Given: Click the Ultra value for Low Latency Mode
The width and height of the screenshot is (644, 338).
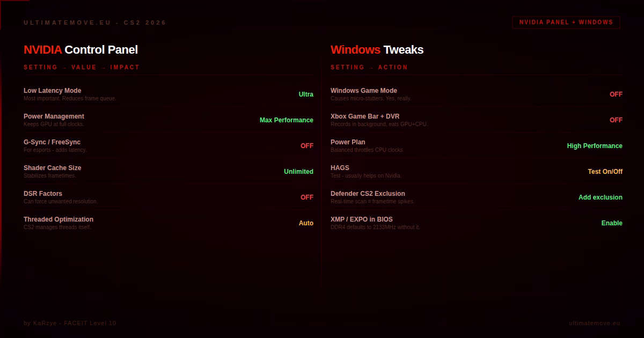Looking at the screenshot, I should 306,94.
